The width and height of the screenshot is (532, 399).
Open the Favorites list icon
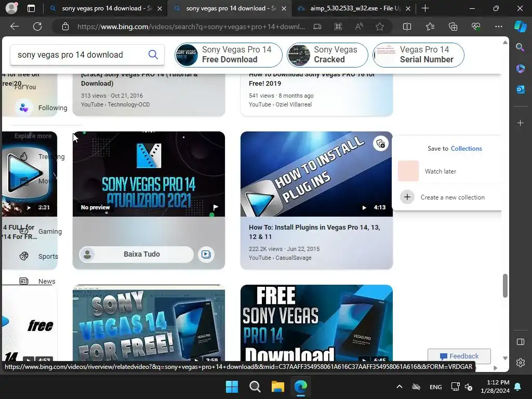430,26
